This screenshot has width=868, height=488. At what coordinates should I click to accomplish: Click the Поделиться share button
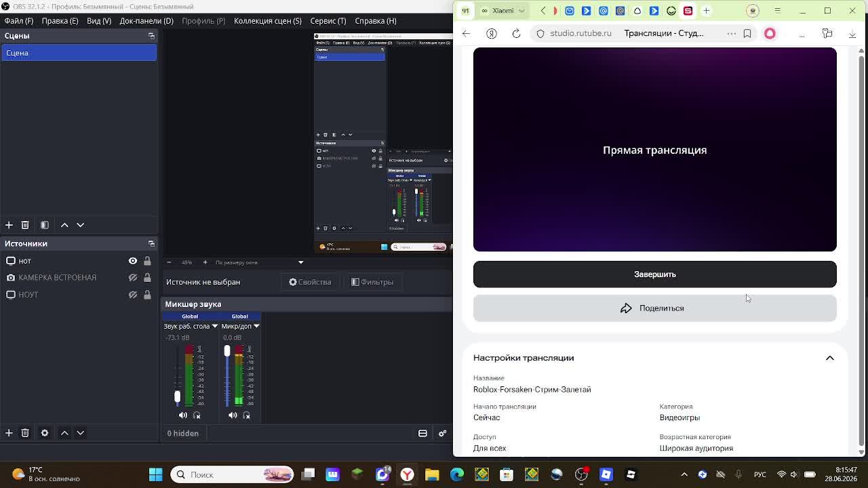tap(655, 308)
